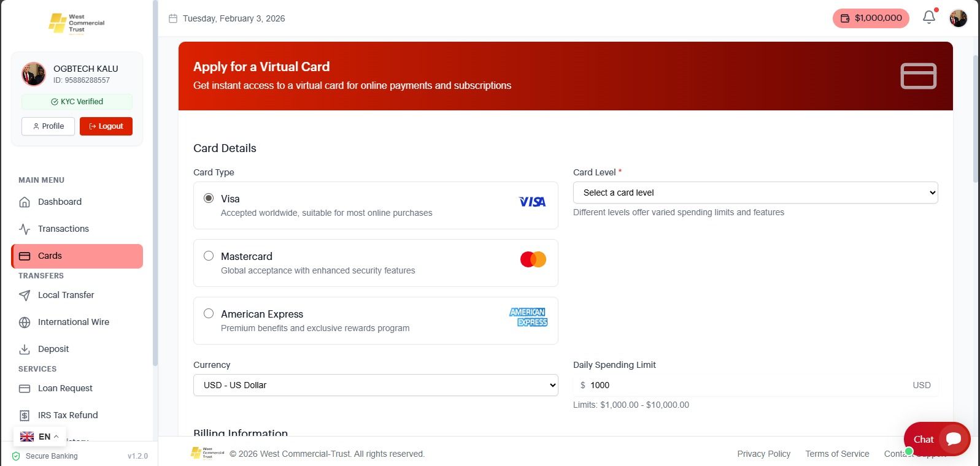
Task: Open notifications bell
Action: pyautogui.click(x=929, y=18)
